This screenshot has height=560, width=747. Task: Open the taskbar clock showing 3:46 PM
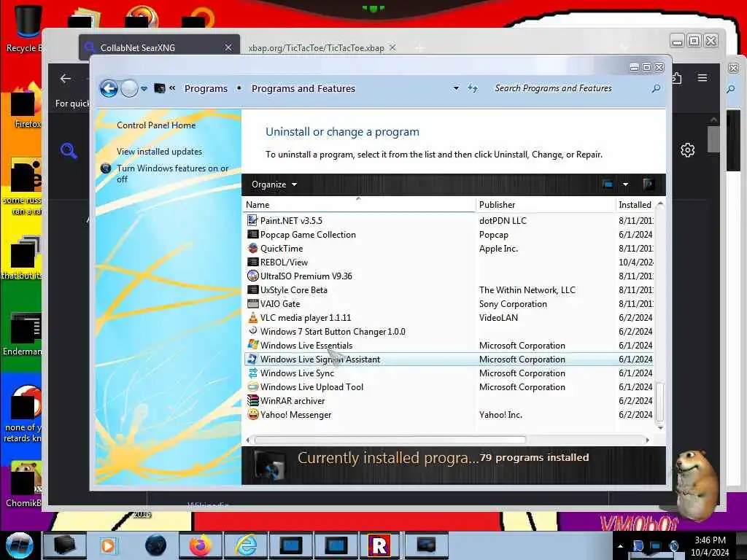(x=710, y=546)
